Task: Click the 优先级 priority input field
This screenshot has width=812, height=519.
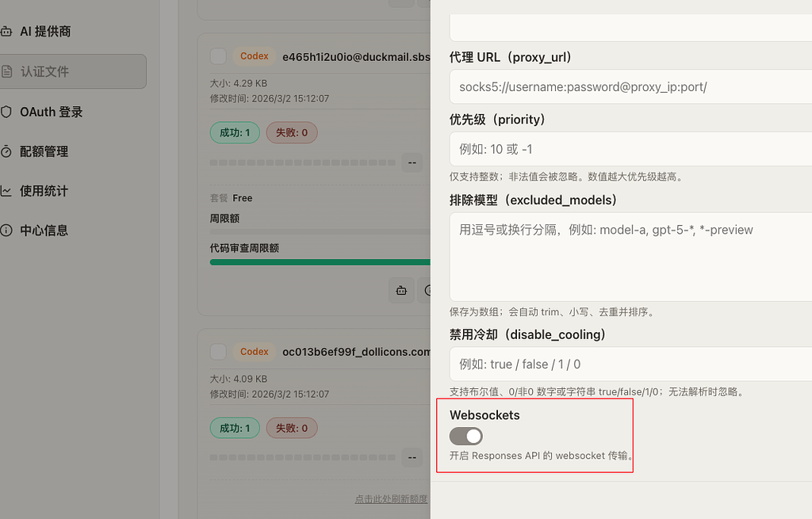Action: 630,149
